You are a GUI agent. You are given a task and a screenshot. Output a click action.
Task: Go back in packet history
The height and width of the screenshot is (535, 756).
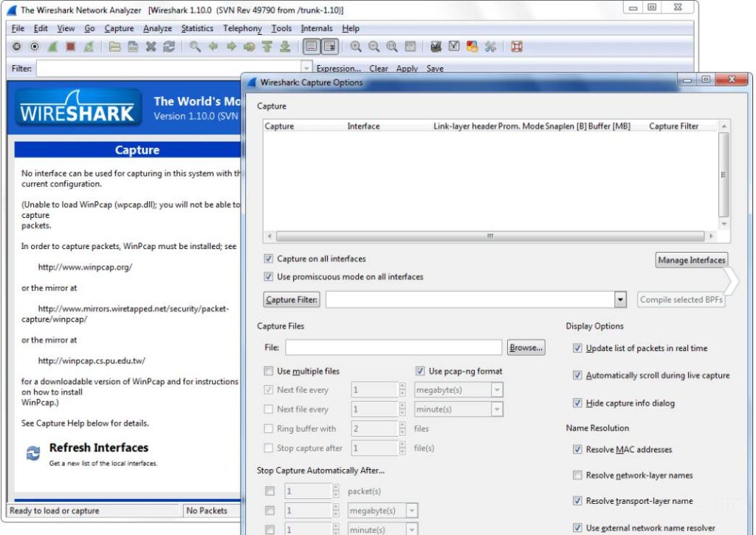point(213,47)
